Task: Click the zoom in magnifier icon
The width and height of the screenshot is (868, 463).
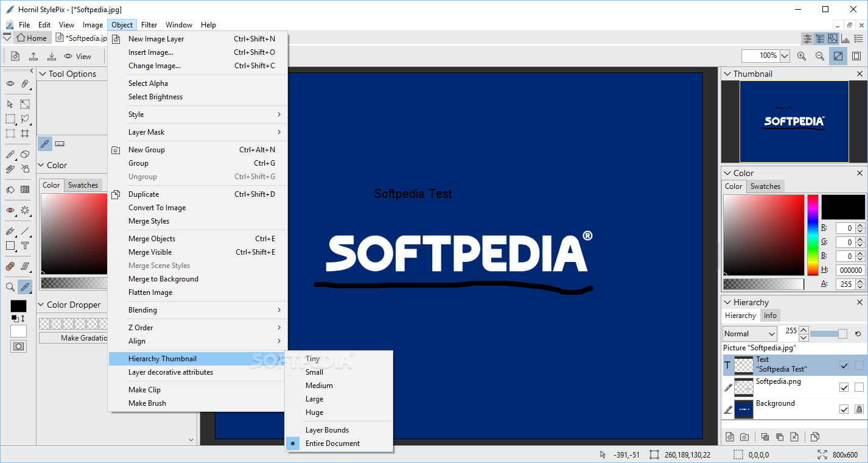Action: coord(802,56)
